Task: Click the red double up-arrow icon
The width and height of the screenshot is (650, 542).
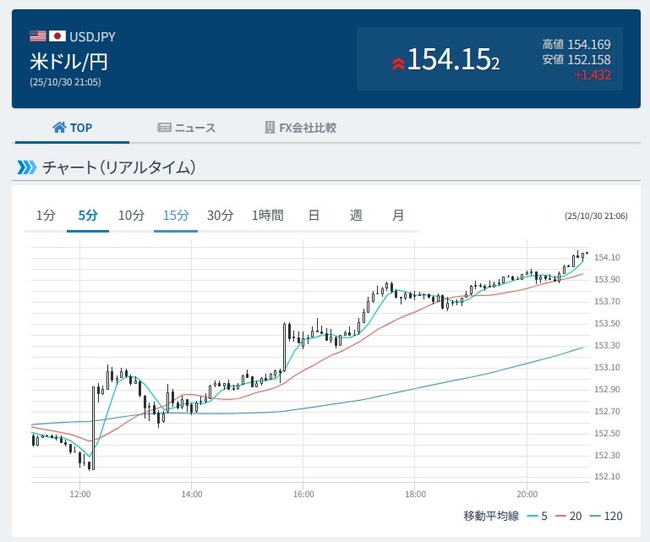Action: tap(397, 62)
